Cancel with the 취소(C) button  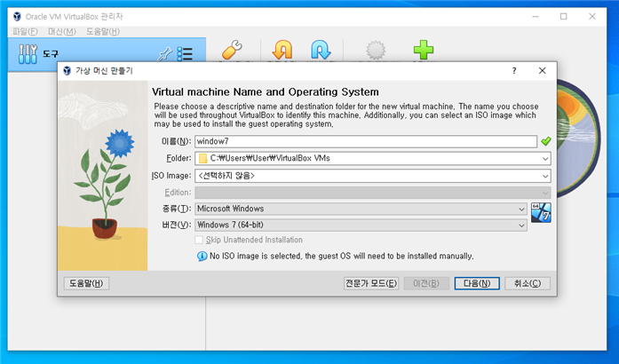528,283
